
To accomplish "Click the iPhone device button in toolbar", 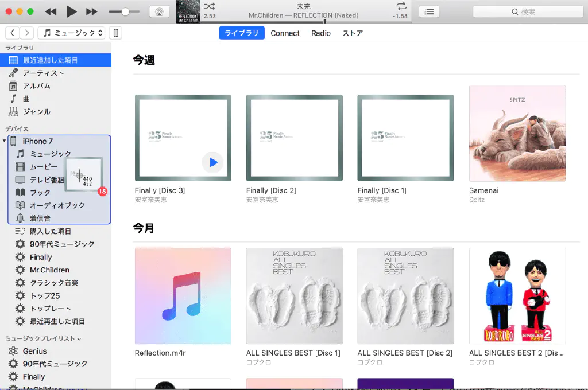I will (116, 33).
